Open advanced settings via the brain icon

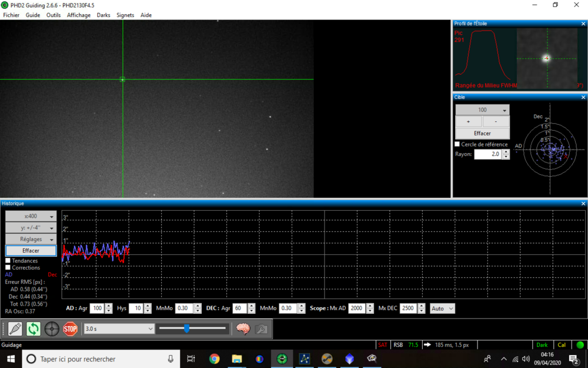243,329
